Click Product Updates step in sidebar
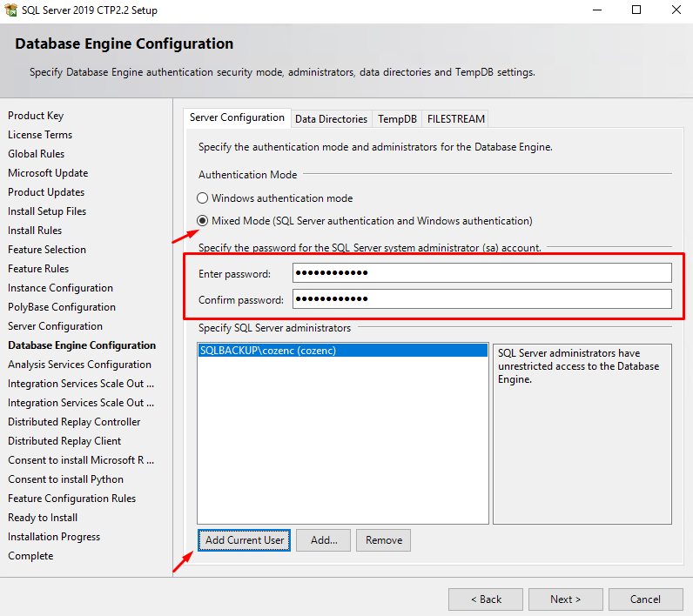Screen dimensions: 693x616 (x=46, y=192)
